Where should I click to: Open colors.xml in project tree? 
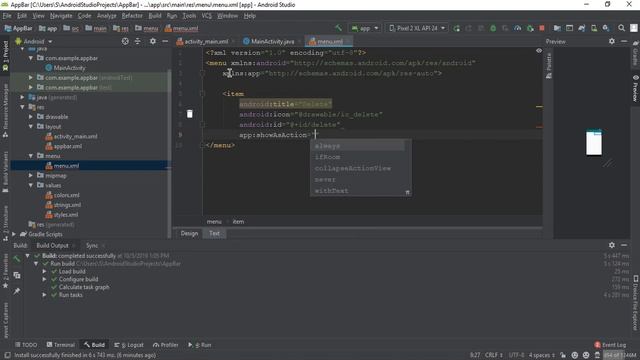67,195
